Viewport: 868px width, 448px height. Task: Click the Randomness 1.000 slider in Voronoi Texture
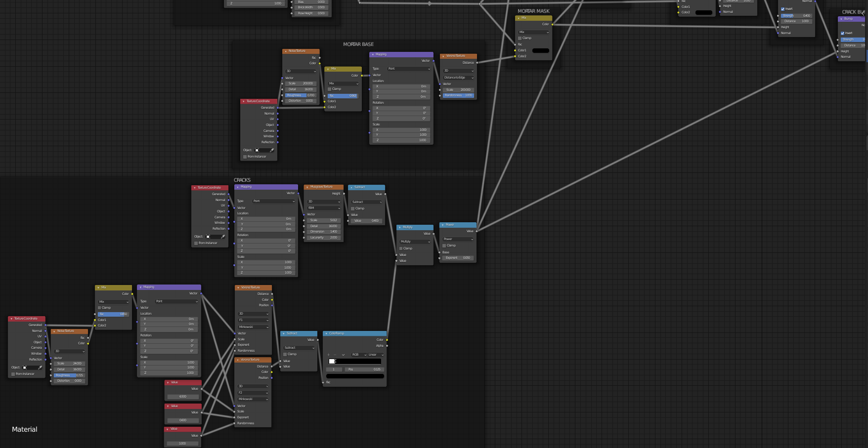pyautogui.click(x=459, y=95)
